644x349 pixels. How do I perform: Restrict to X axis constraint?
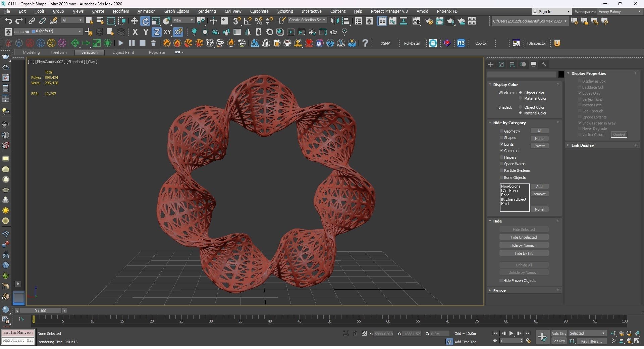click(135, 32)
